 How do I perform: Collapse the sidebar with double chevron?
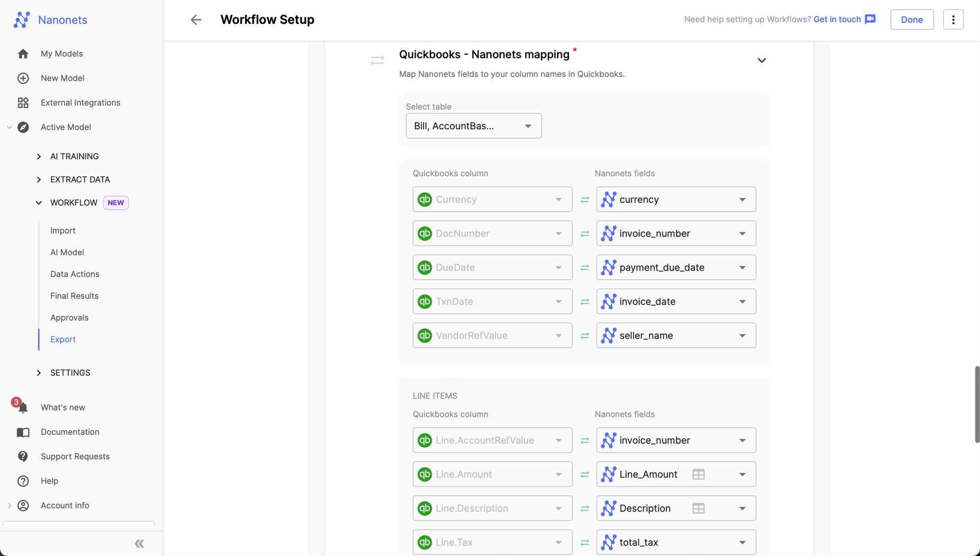click(139, 544)
